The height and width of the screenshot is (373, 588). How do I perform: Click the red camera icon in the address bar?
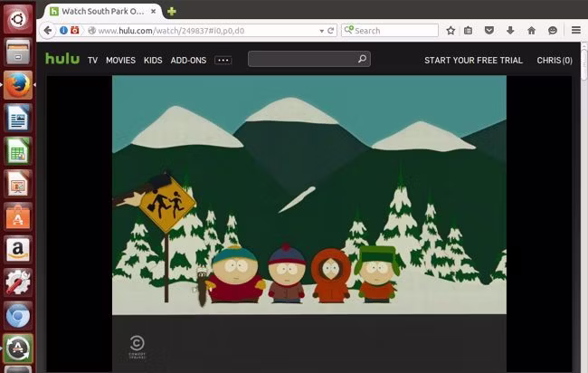pyautogui.click(x=75, y=31)
